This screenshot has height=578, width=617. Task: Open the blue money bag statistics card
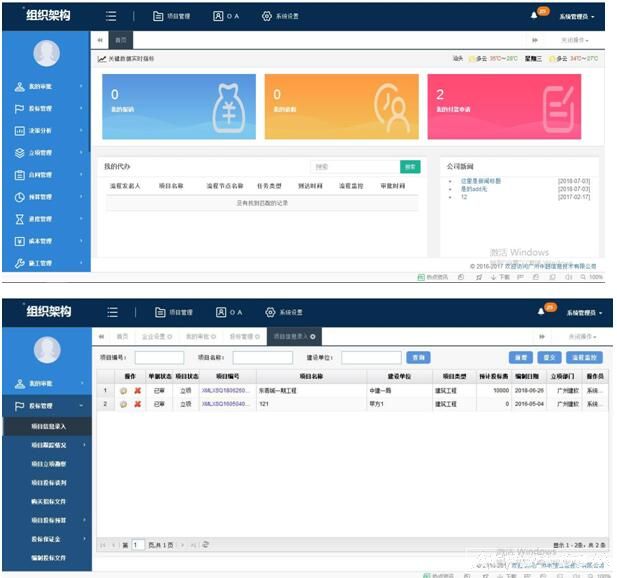[x=178, y=106]
